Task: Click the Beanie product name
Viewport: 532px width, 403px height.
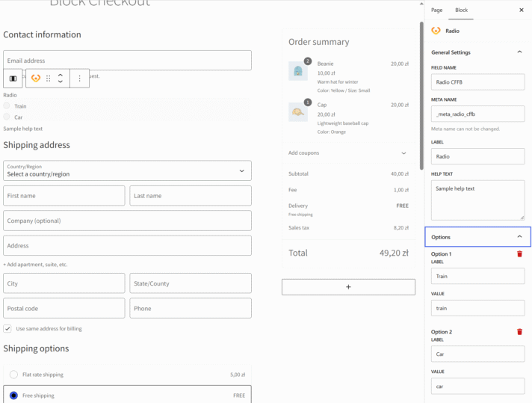Action: (x=325, y=64)
